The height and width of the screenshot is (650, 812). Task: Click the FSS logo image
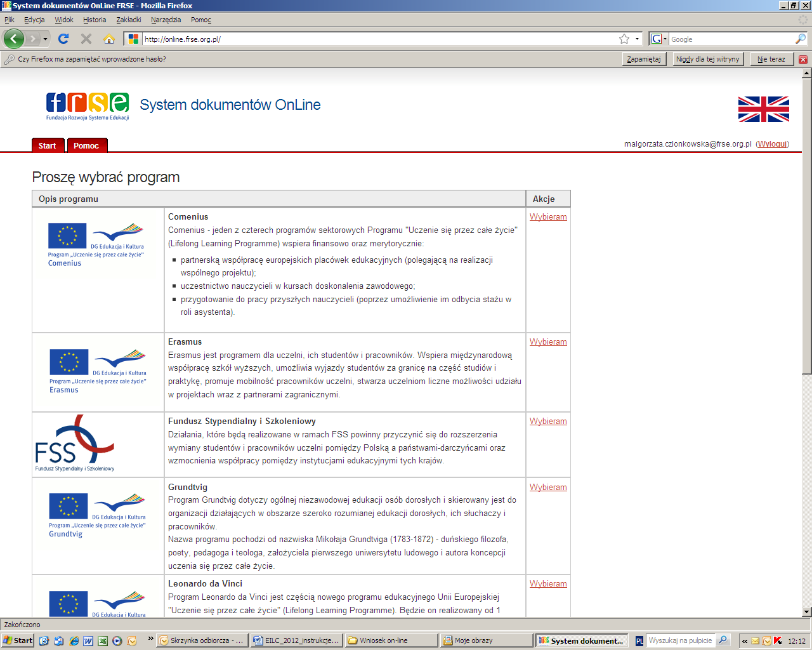pos(75,444)
